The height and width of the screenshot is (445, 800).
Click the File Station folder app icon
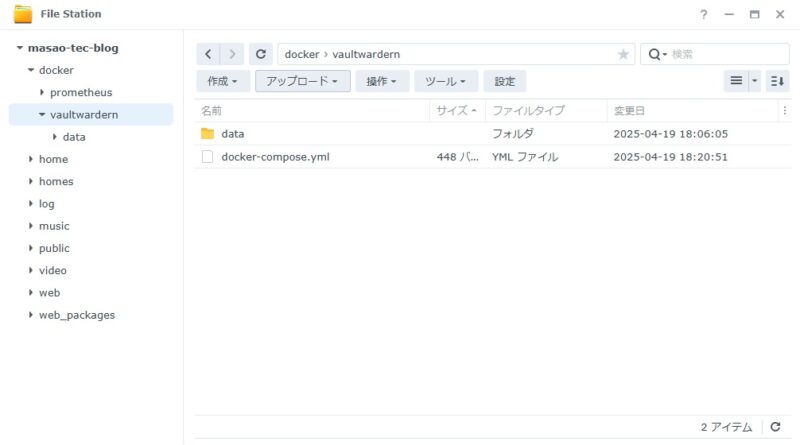pos(23,14)
